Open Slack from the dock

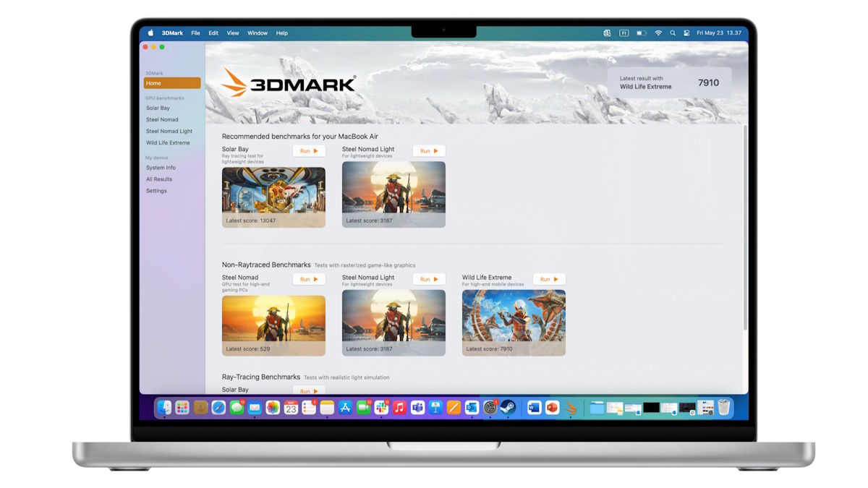[381, 408]
